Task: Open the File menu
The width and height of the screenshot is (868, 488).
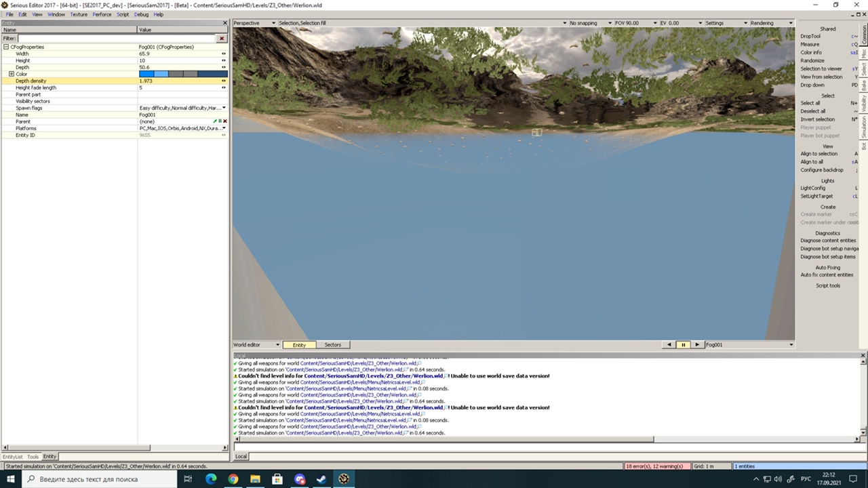Action: pyautogui.click(x=9, y=14)
